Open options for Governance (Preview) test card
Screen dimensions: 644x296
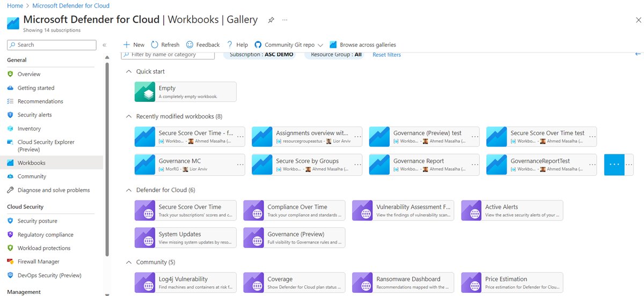click(x=475, y=137)
